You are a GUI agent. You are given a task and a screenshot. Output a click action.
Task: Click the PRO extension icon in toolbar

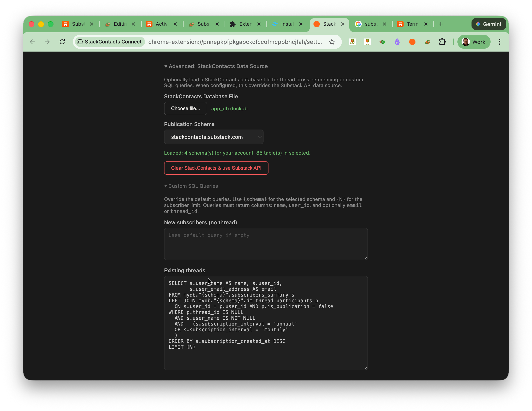[352, 42]
